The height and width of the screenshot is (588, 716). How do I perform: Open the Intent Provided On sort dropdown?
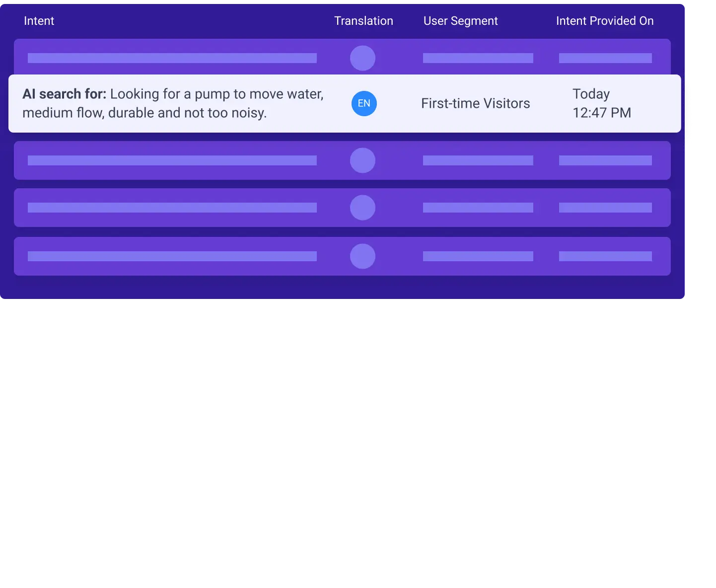(x=605, y=21)
